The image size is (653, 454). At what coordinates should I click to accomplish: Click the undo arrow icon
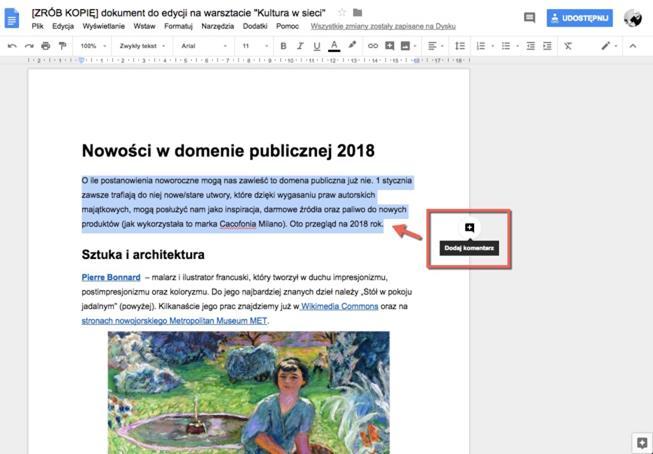click(12, 46)
